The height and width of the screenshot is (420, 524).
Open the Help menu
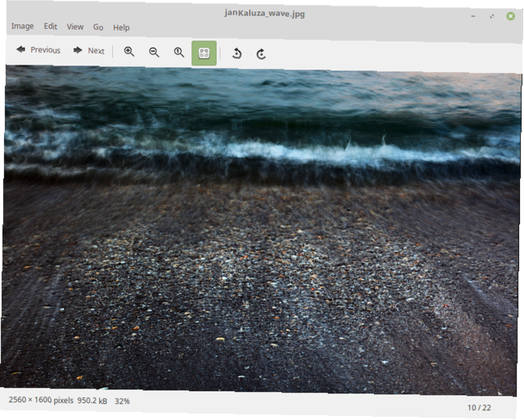pyautogui.click(x=121, y=27)
